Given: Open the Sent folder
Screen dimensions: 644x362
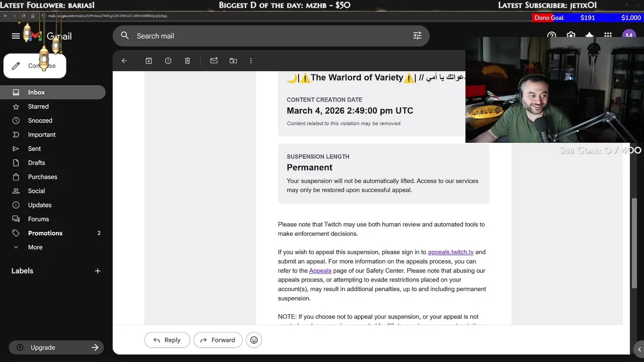Looking at the screenshot, I should point(53,149).
